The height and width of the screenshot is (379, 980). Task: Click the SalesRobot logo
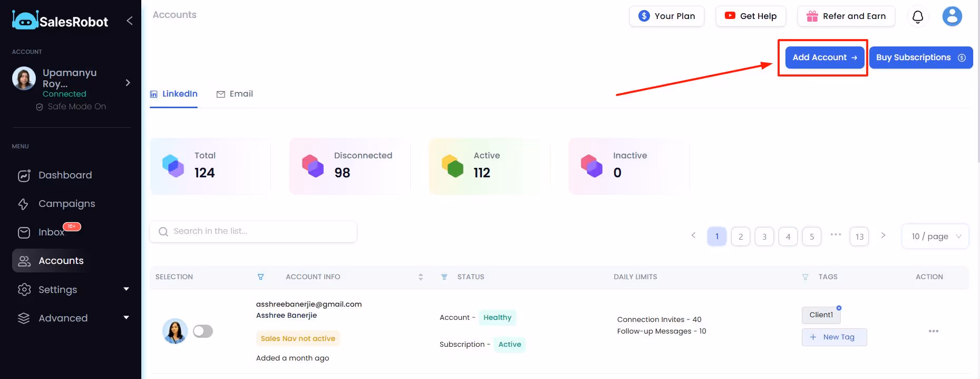point(60,21)
